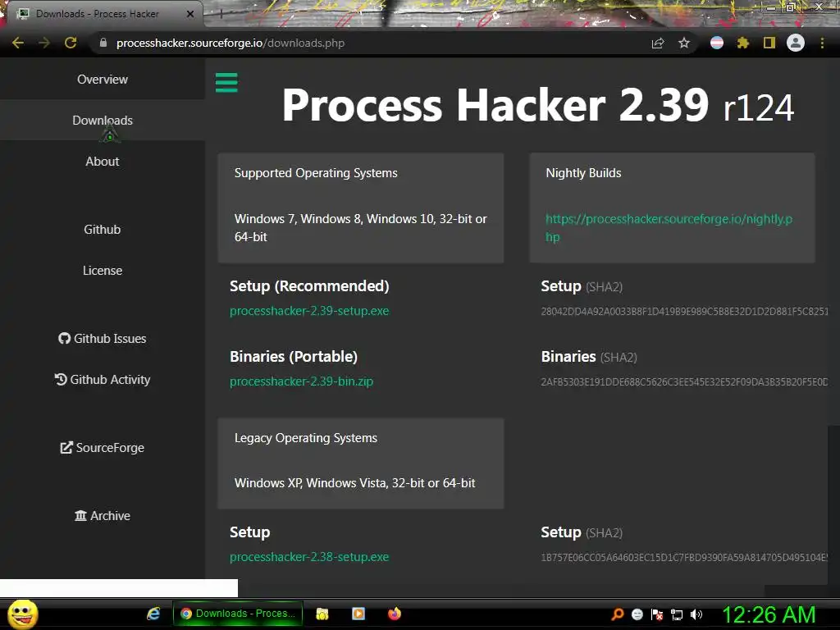
Task: Select Downloads in the sidebar
Action: (x=103, y=121)
